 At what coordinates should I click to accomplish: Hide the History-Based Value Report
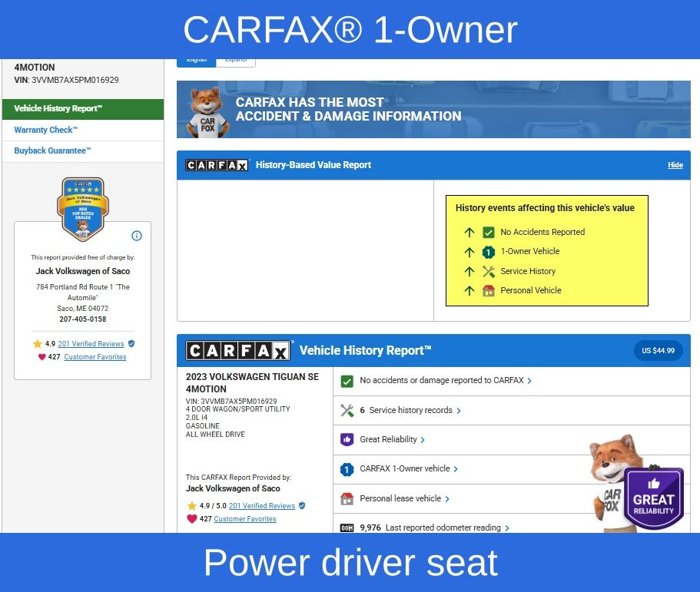tap(675, 165)
